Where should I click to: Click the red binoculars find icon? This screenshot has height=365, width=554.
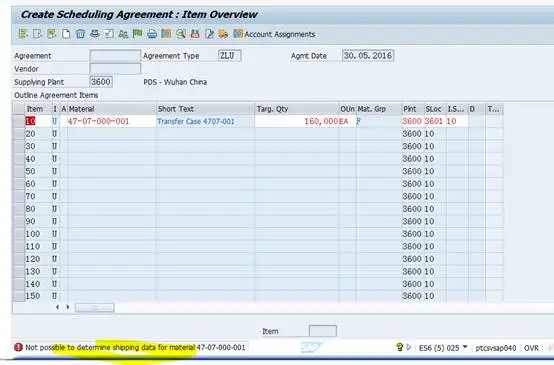coord(195,34)
